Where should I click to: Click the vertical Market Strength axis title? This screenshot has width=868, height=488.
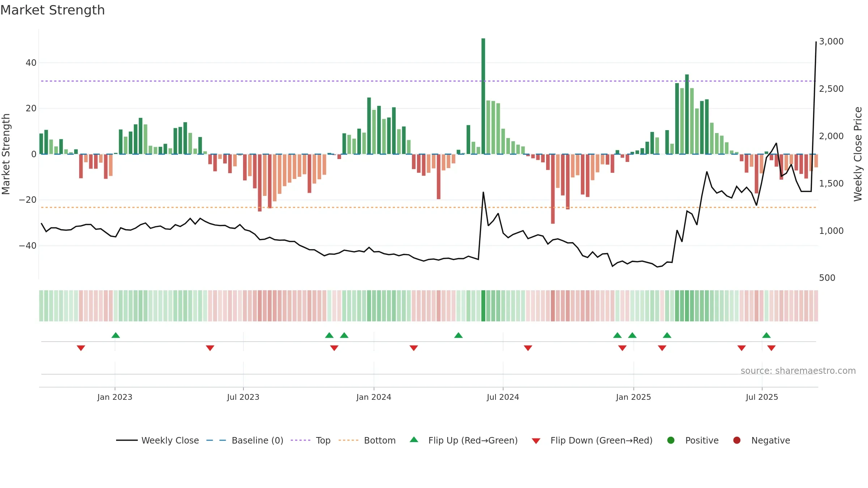coord(6,154)
